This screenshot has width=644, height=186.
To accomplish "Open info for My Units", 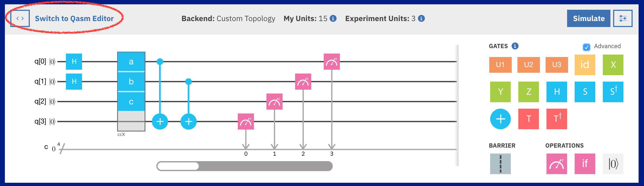I will (333, 18).
